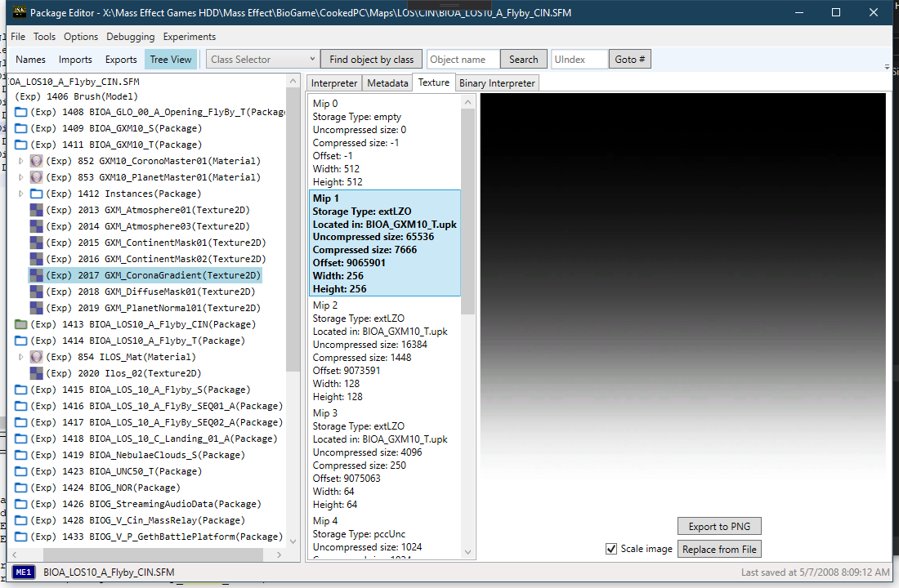Expand the GXM10_CoronoMaster01 material node
This screenshot has width=899, height=588.
click(x=21, y=161)
